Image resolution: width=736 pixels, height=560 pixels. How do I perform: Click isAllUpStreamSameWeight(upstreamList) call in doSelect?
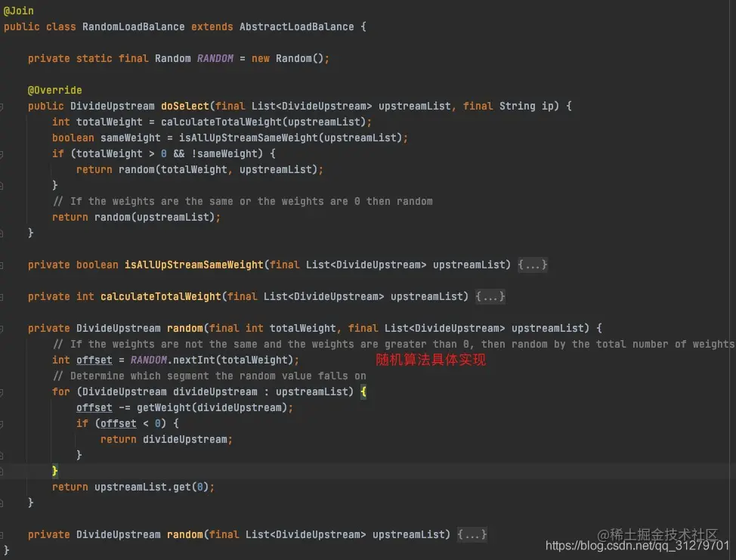point(290,138)
